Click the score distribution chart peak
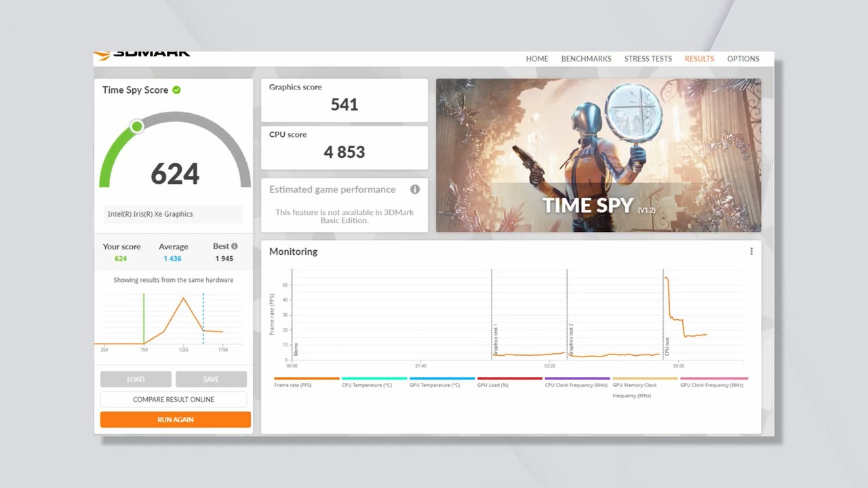868x488 pixels. coord(183,298)
